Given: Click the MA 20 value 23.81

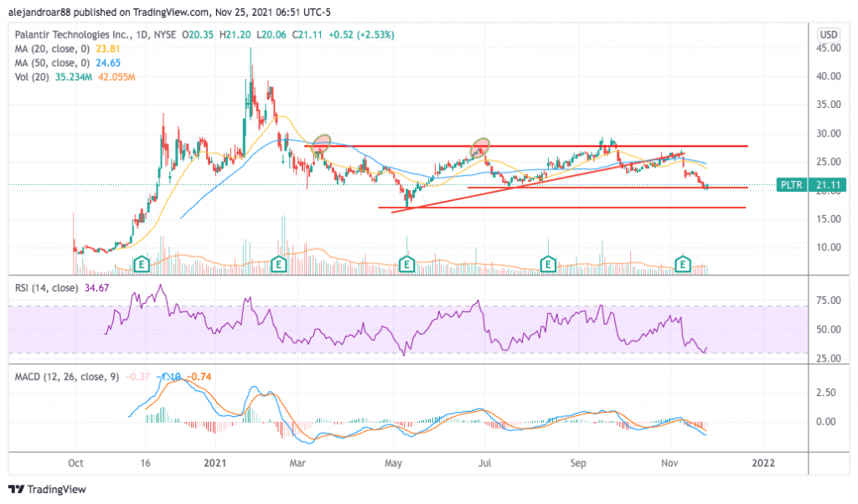Looking at the screenshot, I should tap(108, 49).
